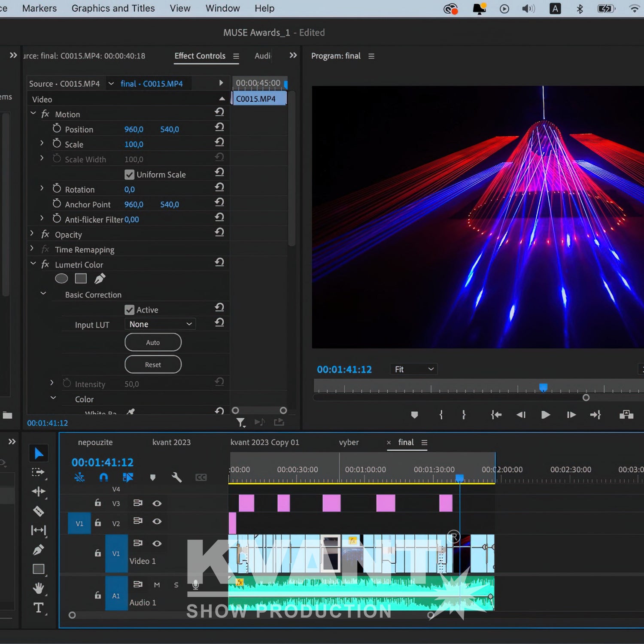Screen dimensions: 644x644
Task: Select the Hand tool
Action: pos(39,588)
